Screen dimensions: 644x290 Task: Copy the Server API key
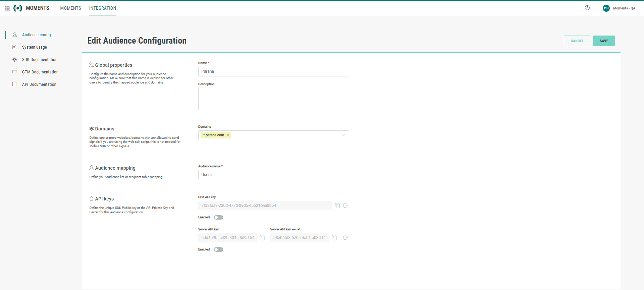(262, 238)
